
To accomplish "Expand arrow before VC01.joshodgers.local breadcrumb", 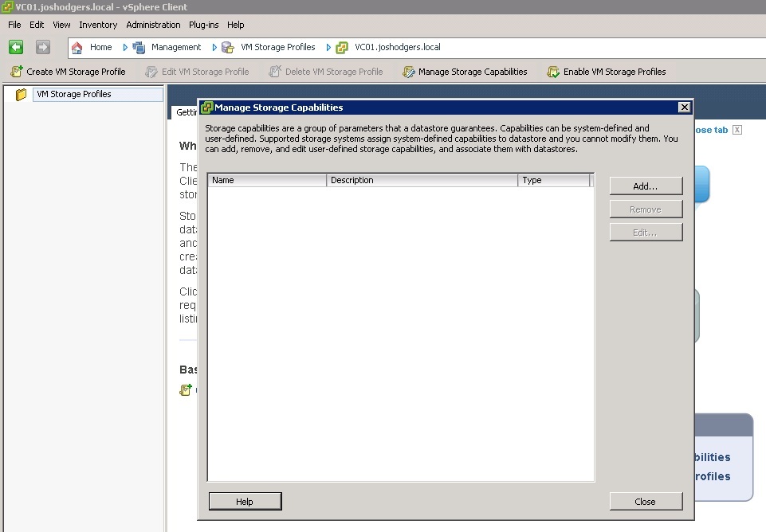I will point(328,48).
